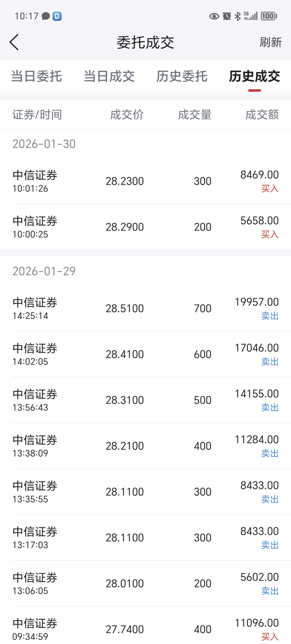Switch to the 当日成交 tab

[109, 76]
